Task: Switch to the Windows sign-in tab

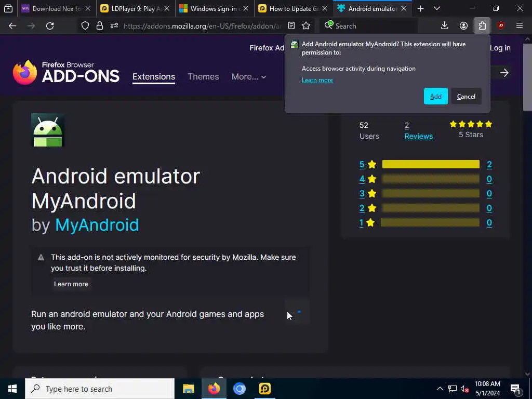Action: point(215,8)
